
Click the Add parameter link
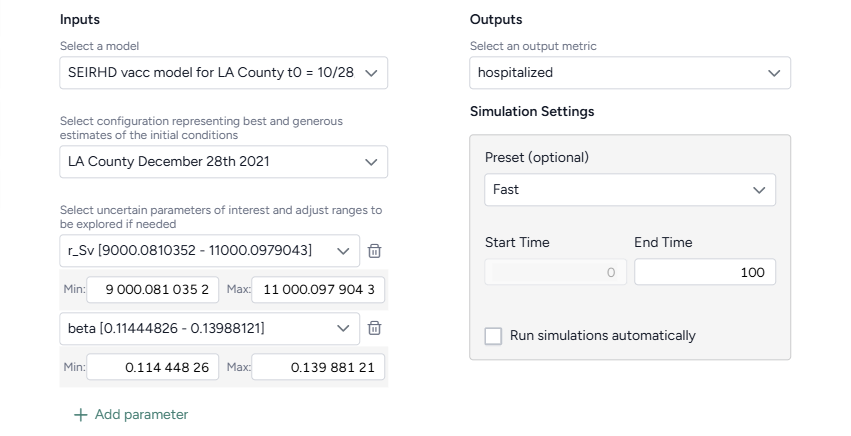tap(141, 414)
